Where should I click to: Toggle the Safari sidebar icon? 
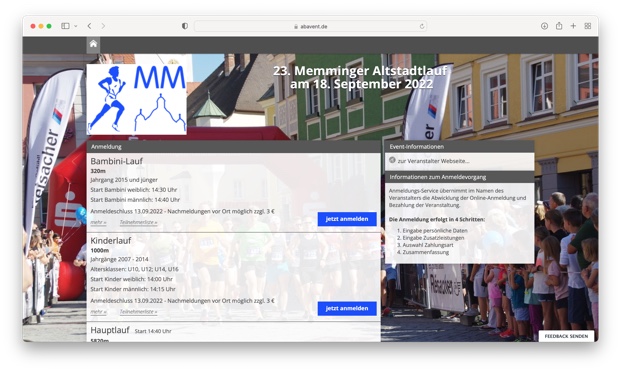coord(65,26)
